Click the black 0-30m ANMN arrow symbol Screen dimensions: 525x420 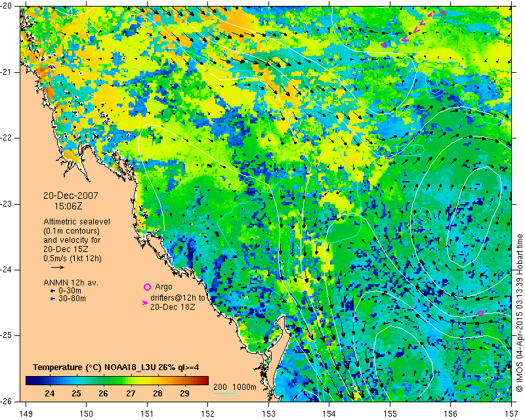click(x=52, y=291)
